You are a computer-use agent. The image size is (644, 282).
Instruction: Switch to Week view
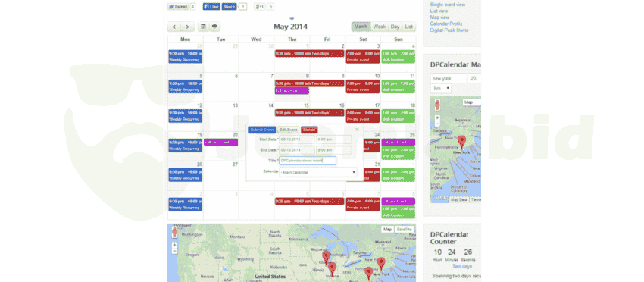379,27
